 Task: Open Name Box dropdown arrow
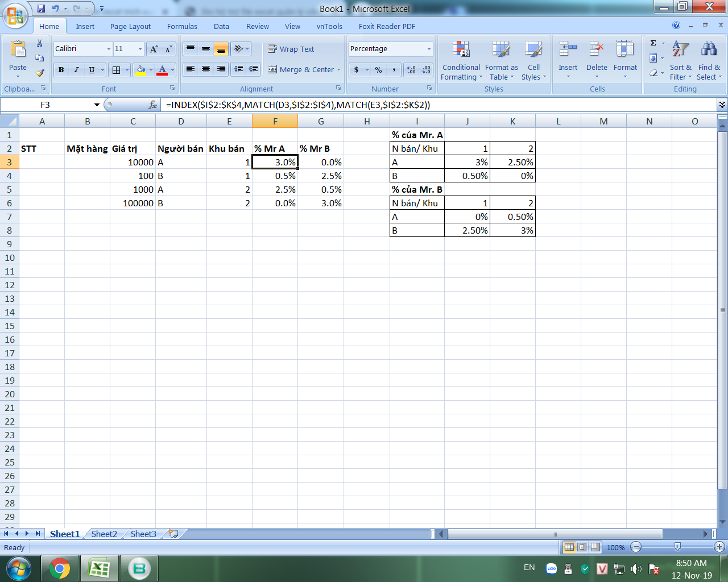pyautogui.click(x=97, y=105)
